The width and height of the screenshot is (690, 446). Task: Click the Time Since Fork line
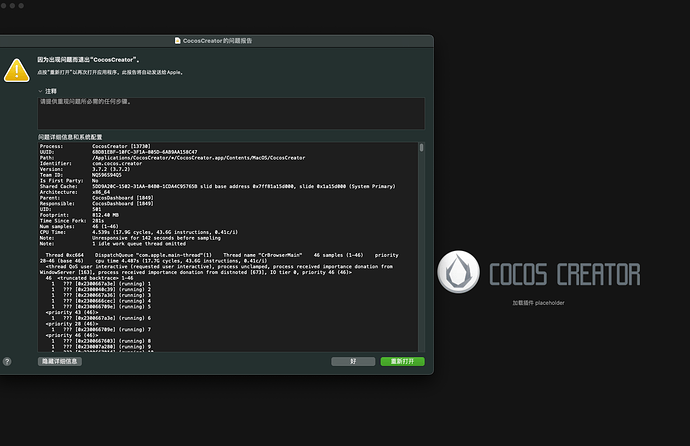[72, 220]
